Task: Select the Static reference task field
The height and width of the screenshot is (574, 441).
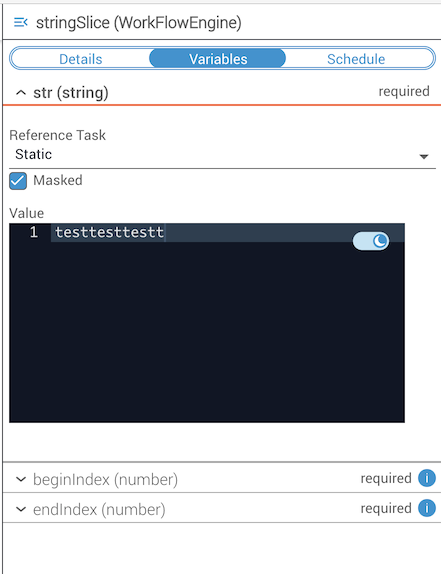Action: click(x=222, y=154)
